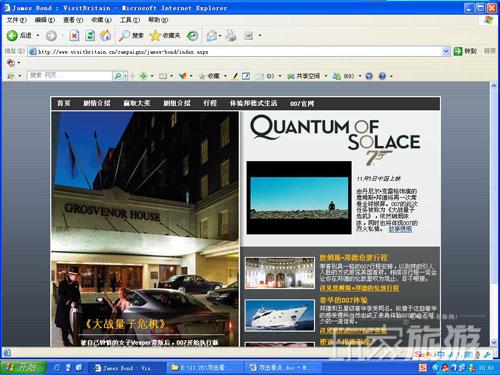Expand the MSN butterfly dropdown arrow
Viewport: 500px width, 375px height.
pos(191,76)
